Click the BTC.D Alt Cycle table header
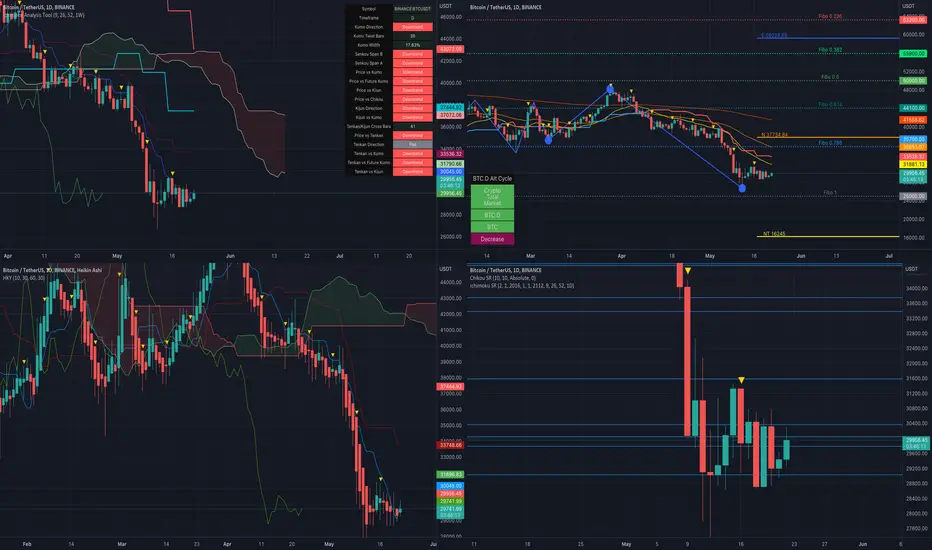This screenshot has height=550, width=932. tap(492, 178)
